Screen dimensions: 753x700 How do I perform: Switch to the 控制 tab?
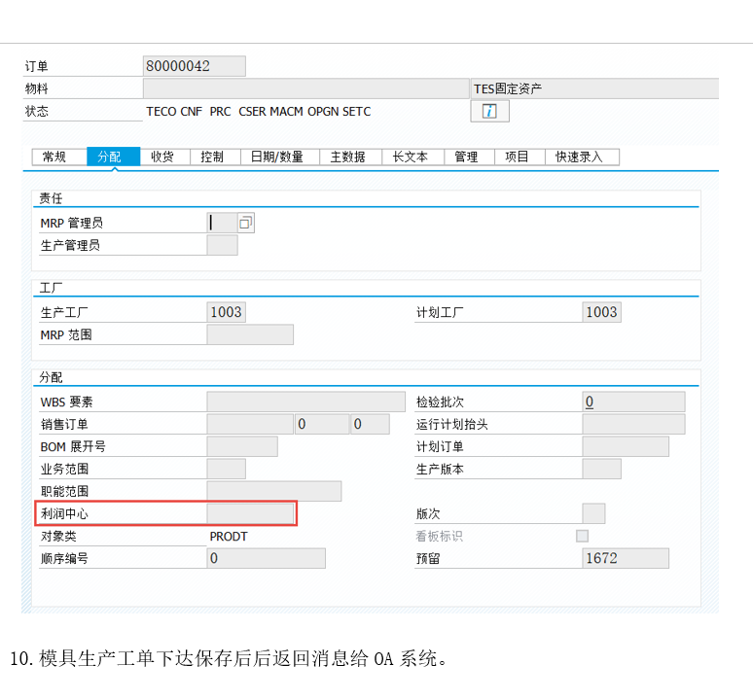[x=215, y=157]
